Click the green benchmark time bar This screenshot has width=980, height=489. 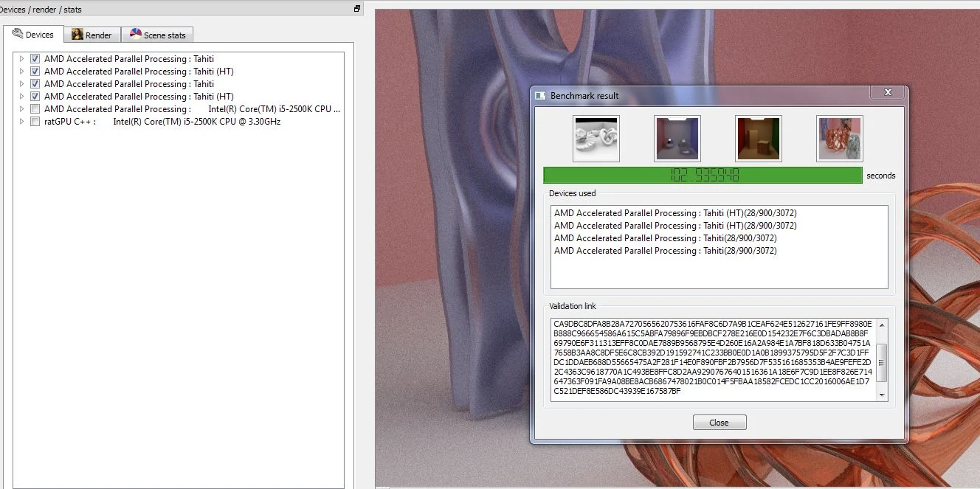pyautogui.click(x=703, y=176)
